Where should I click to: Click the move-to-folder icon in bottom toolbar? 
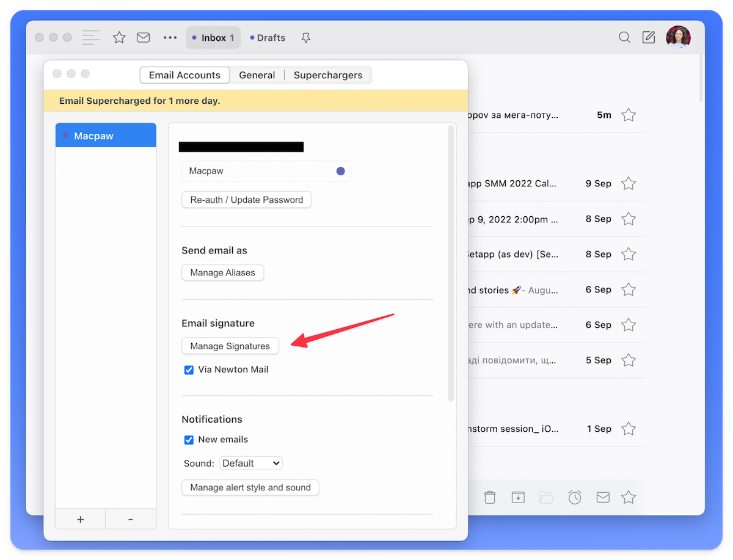coord(546,497)
